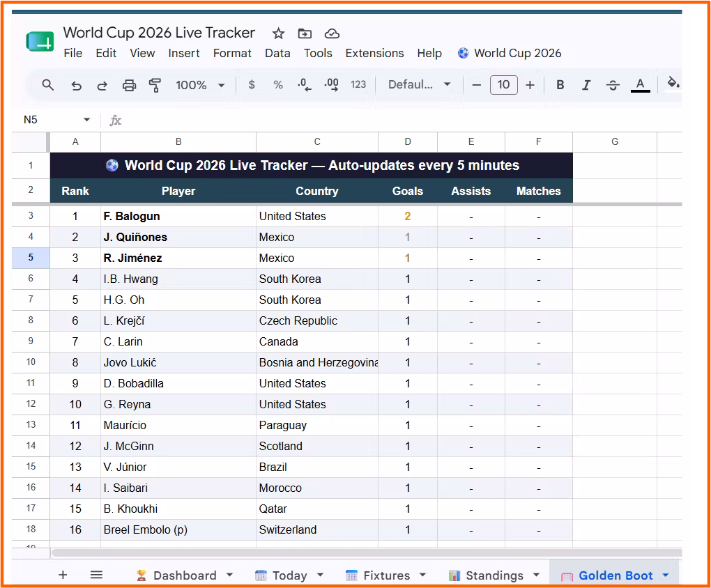Click the font size input field

(x=503, y=85)
